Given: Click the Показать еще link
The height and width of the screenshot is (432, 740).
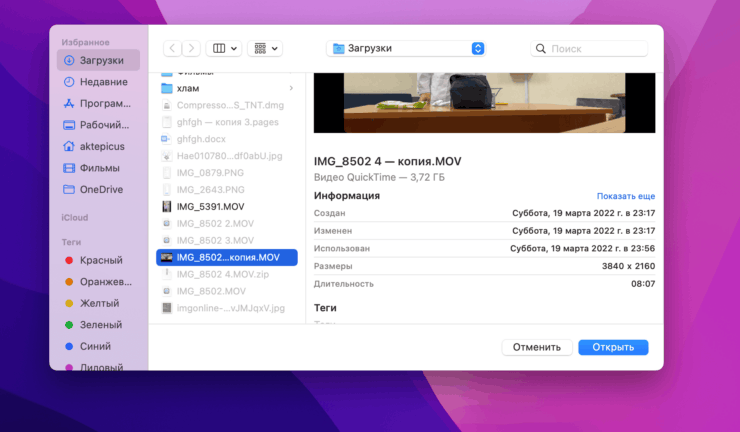Looking at the screenshot, I should tap(625, 196).
